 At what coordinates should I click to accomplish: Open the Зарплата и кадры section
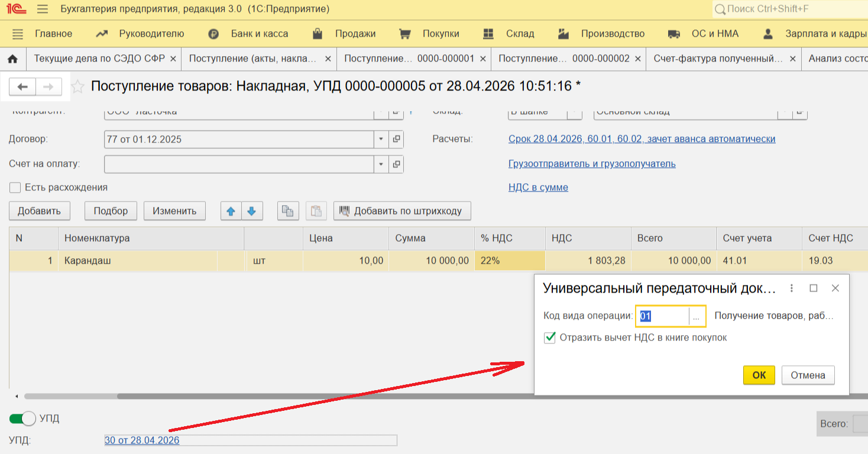pyautogui.click(x=825, y=34)
